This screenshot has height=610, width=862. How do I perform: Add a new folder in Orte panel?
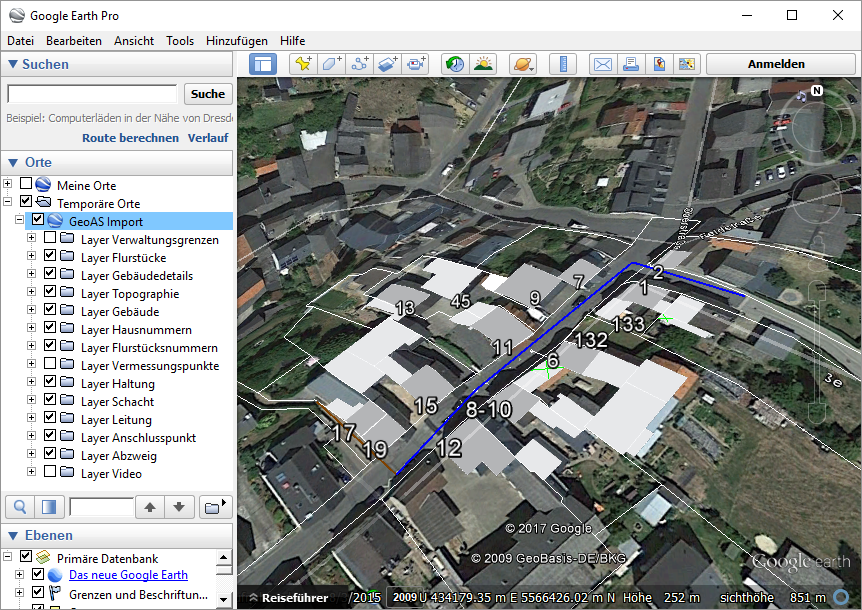pyautogui.click(x=215, y=507)
